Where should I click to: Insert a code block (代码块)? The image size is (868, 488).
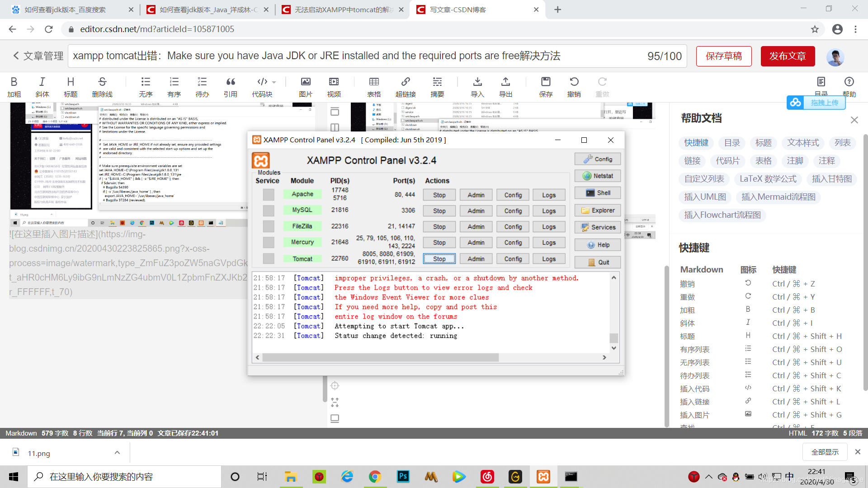[262, 87]
